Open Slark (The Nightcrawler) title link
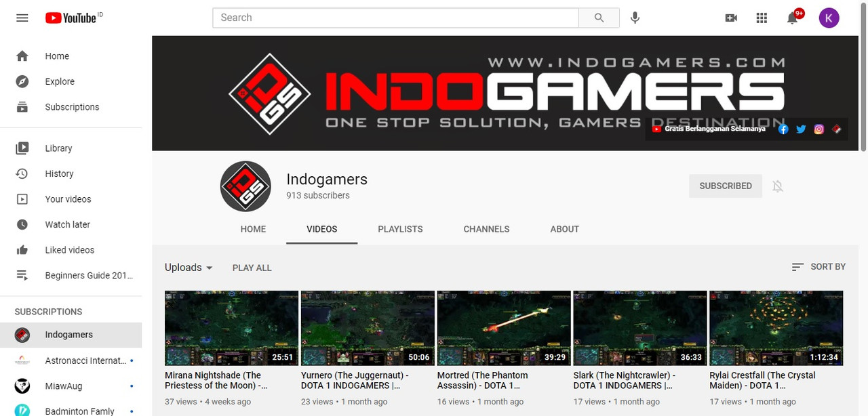868x416 pixels. 625,380
